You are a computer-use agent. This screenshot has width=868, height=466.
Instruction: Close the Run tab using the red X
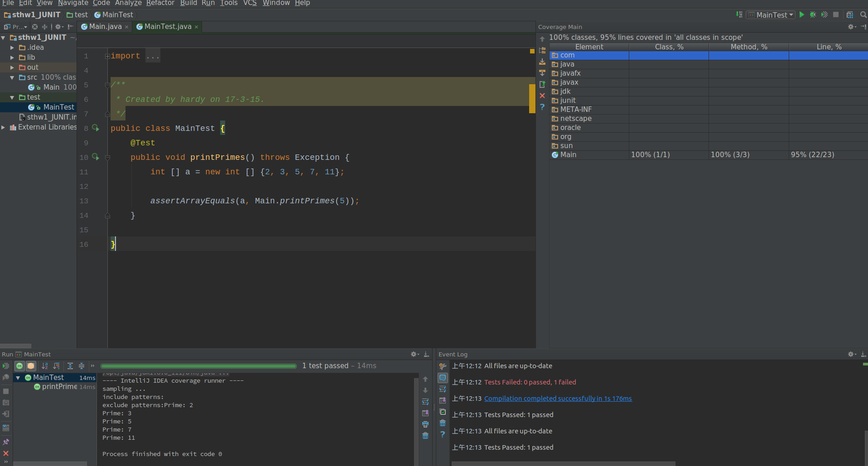(6, 453)
